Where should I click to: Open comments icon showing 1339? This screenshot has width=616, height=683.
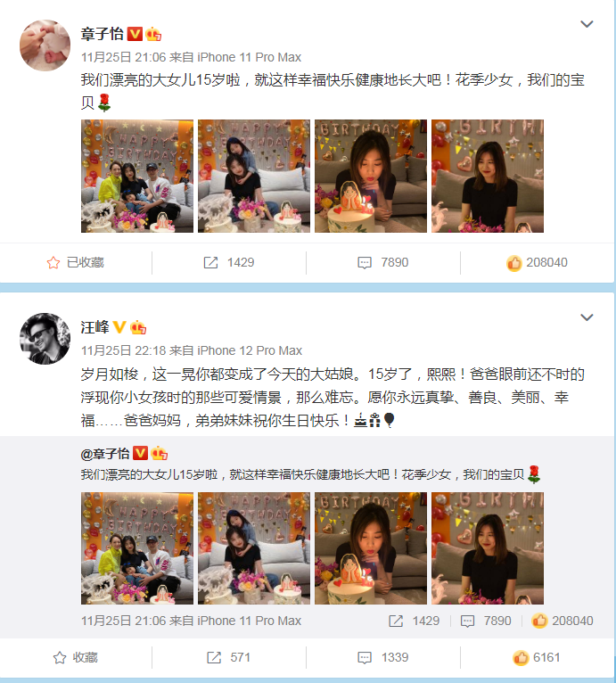pos(365,657)
